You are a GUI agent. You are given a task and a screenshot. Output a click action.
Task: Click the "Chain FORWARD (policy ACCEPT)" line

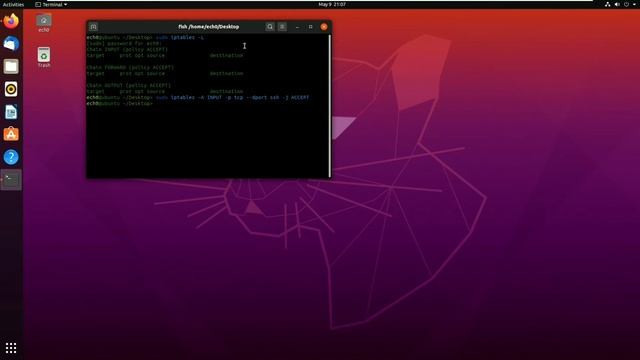click(130, 67)
